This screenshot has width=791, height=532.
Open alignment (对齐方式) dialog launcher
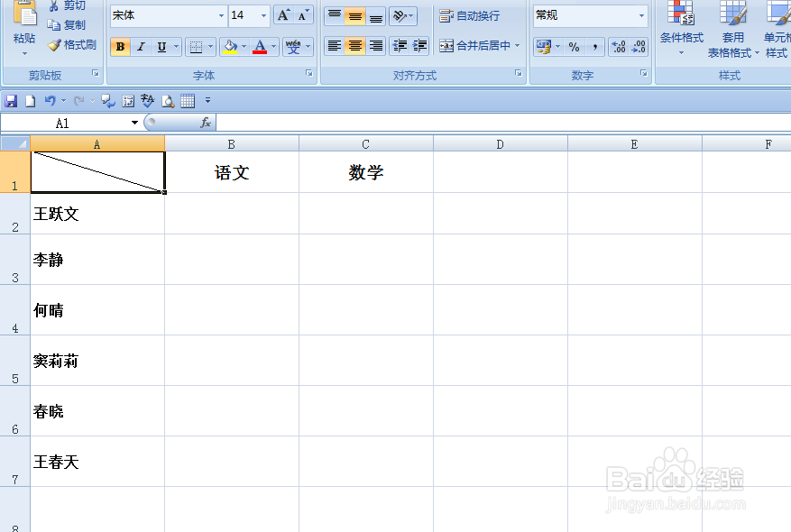tap(518, 74)
